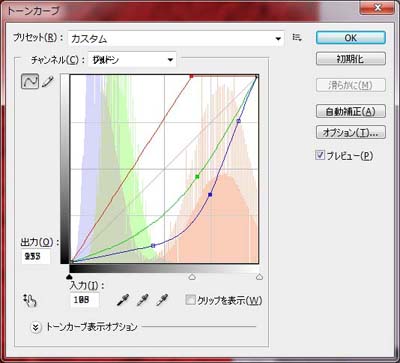Click the 自動補正 button
Image resolution: width=400 pixels, height=363 pixels.
click(x=351, y=111)
